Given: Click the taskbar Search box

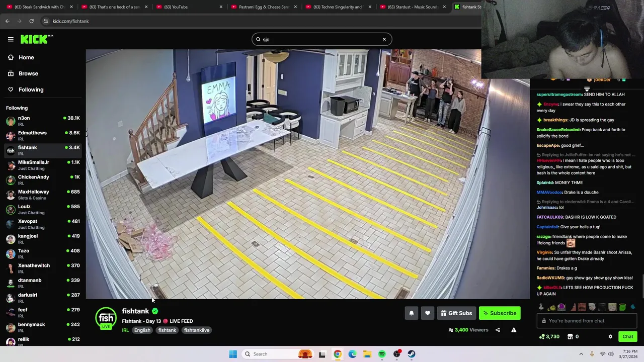Looking at the screenshot, I should click(x=278, y=354).
